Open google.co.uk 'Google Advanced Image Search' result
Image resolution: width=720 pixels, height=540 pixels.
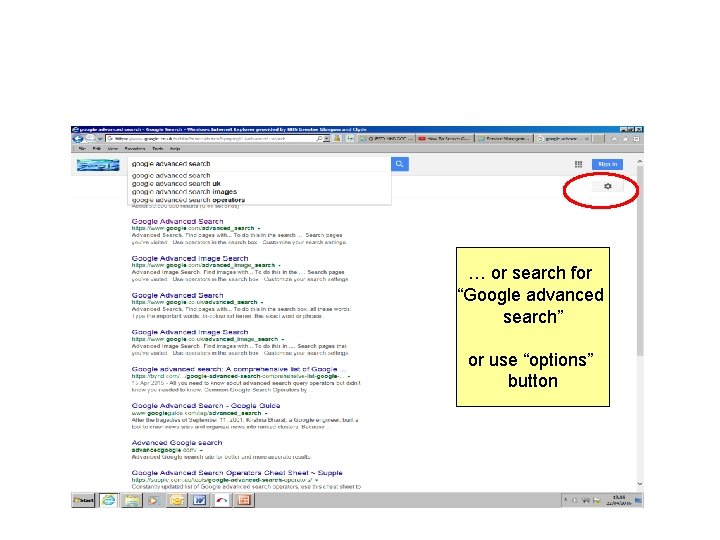click(x=190, y=332)
